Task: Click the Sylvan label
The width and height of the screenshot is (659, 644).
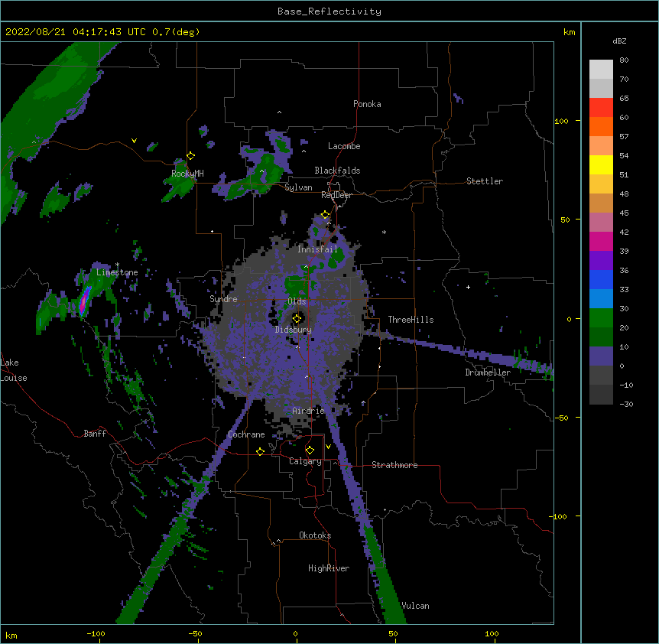Action: tap(298, 187)
